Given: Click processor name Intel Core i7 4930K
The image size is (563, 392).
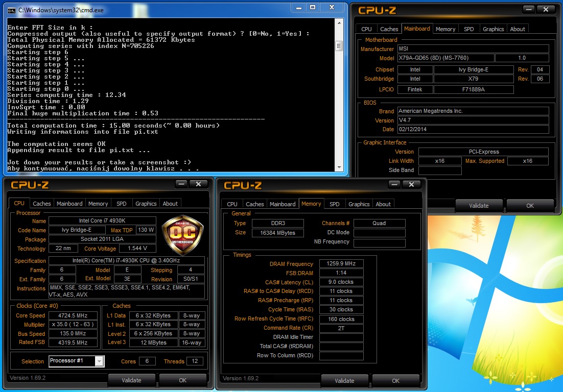Looking at the screenshot, I should point(102,220).
